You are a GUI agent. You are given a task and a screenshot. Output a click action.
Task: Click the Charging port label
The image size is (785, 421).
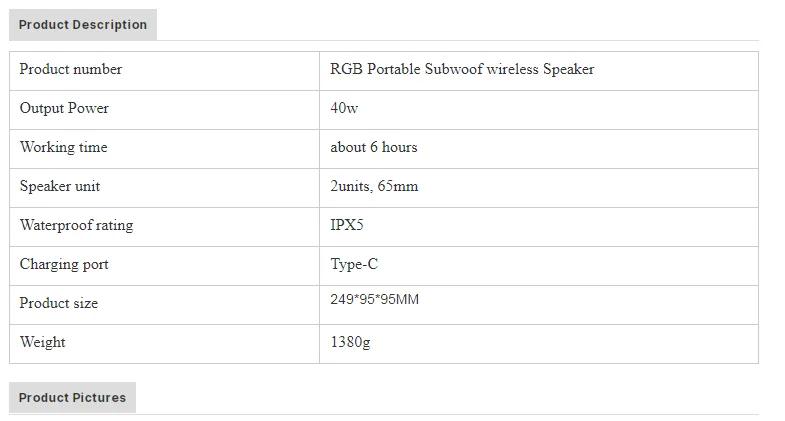[x=64, y=264]
